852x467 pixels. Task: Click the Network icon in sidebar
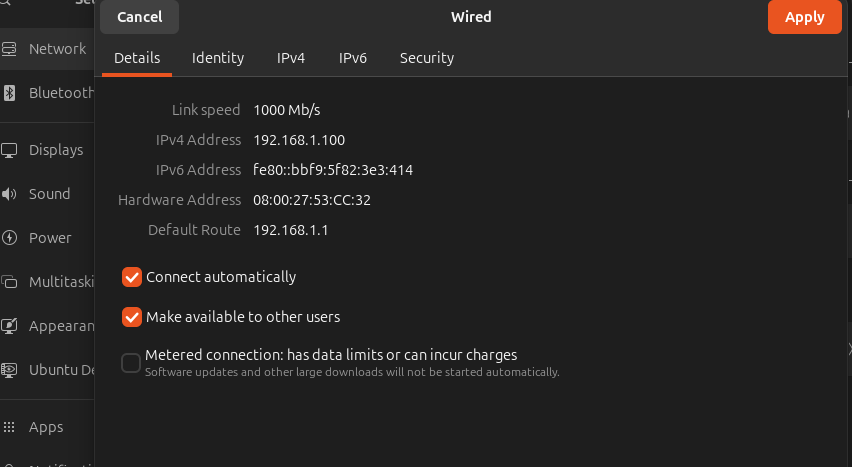point(9,49)
